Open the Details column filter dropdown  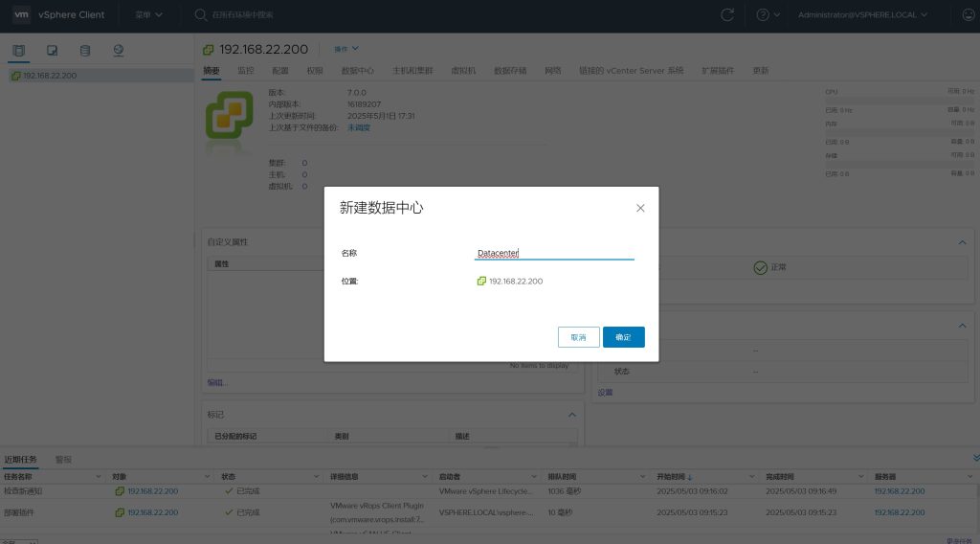point(424,476)
